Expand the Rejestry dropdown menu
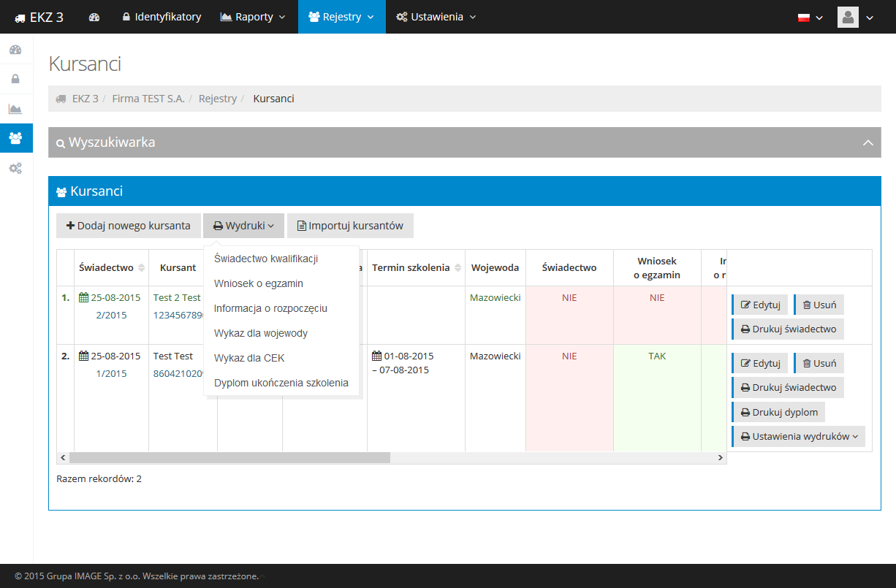The height and width of the screenshot is (588, 896). tap(341, 17)
